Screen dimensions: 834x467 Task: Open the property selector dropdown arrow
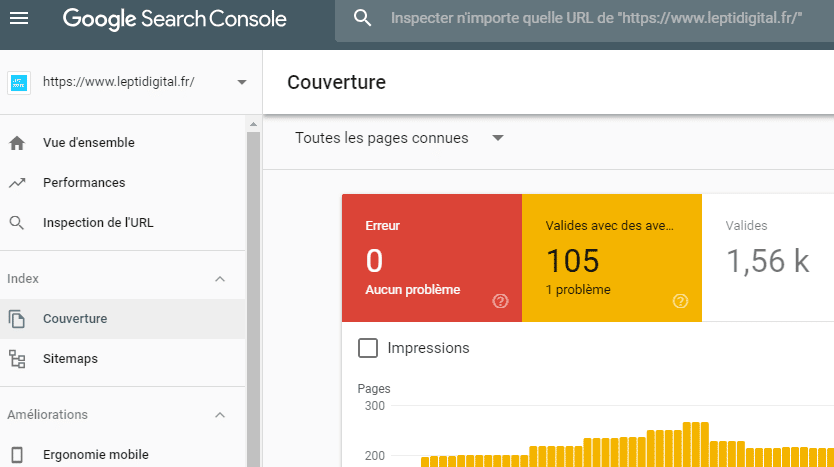(242, 82)
